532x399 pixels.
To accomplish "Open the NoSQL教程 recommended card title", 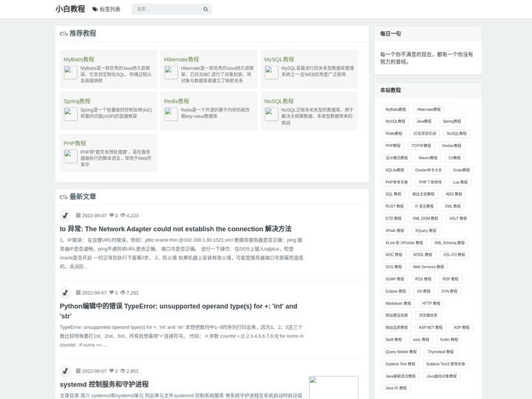I will click(x=279, y=101).
